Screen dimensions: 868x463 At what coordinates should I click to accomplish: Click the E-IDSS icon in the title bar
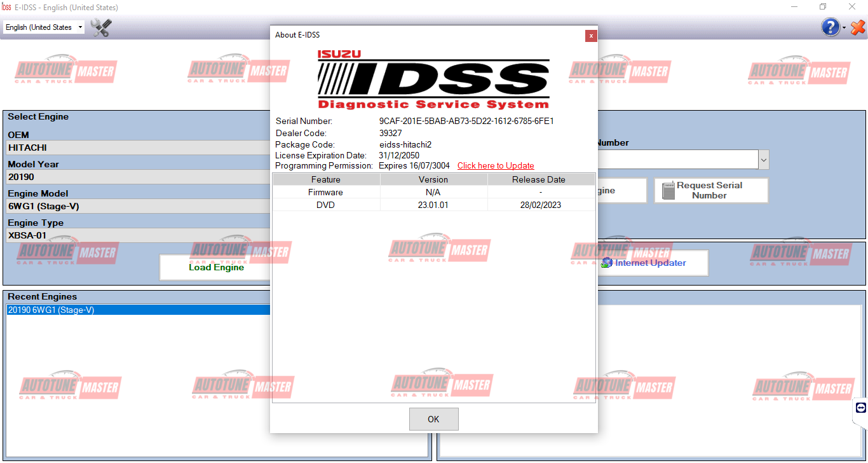[x=8, y=7]
